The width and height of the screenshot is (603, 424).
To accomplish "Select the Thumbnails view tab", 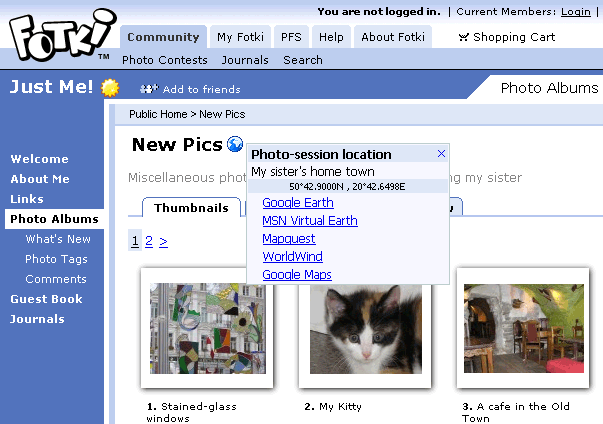I will coord(191,208).
